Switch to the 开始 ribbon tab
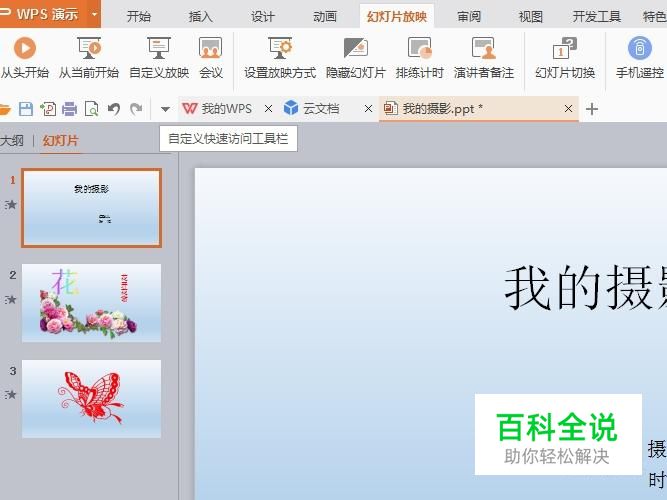Screen dimensions: 667x500 point(139,17)
